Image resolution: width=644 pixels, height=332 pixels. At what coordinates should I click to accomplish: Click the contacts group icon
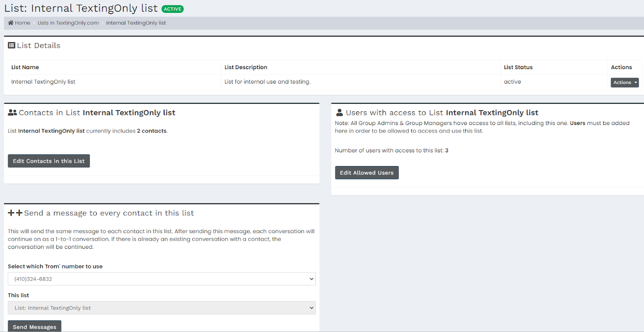12,113
